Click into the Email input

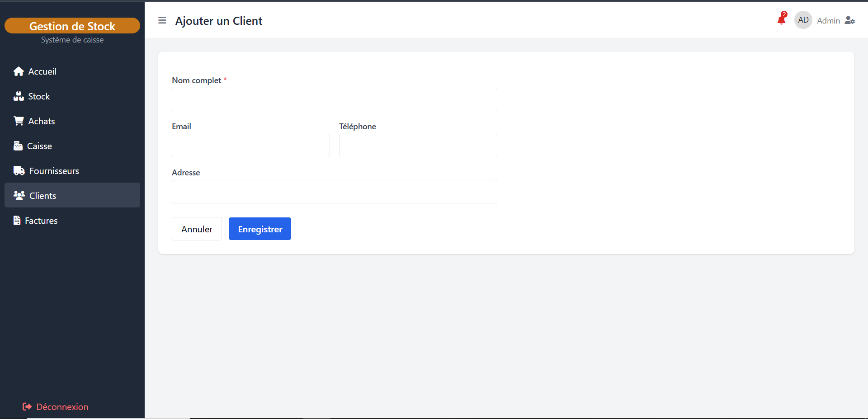tap(250, 146)
